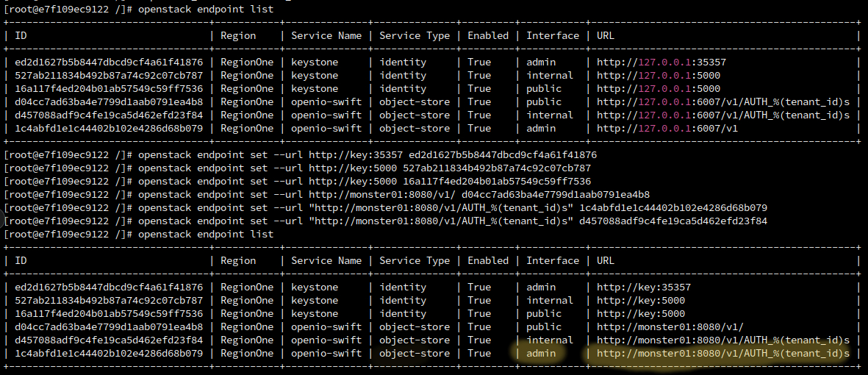Click the Enabled header in second table

tap(488, 260)
